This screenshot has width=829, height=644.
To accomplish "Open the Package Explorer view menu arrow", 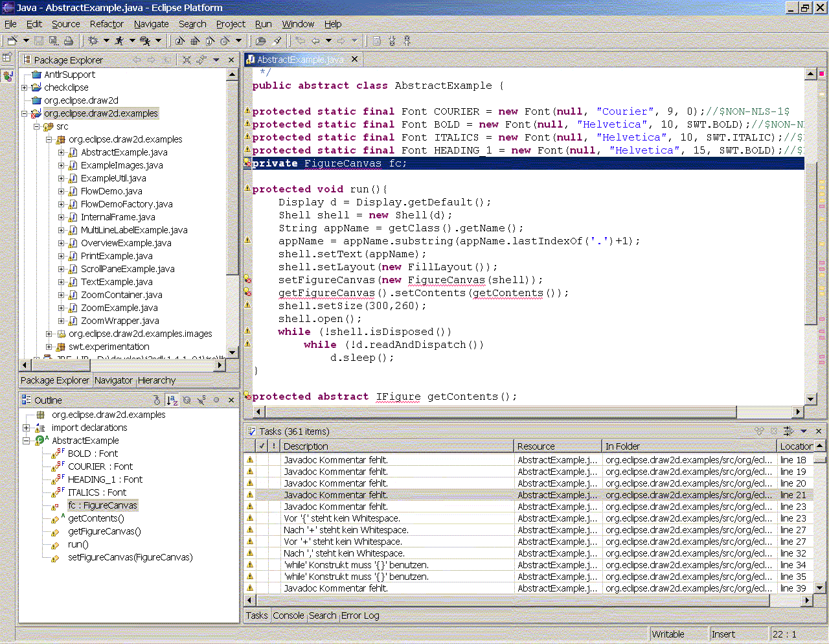I will coord(216,60).
